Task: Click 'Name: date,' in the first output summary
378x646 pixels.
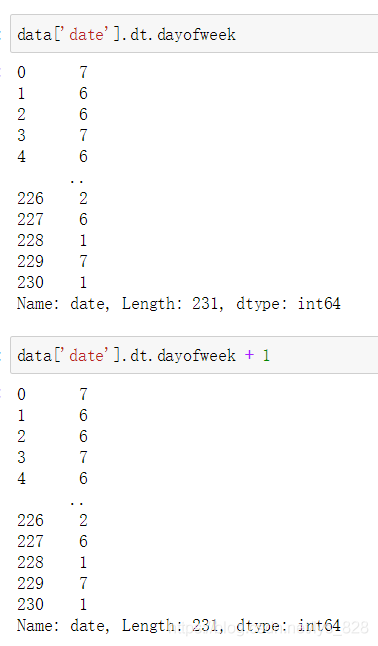Action: (63, 304)
